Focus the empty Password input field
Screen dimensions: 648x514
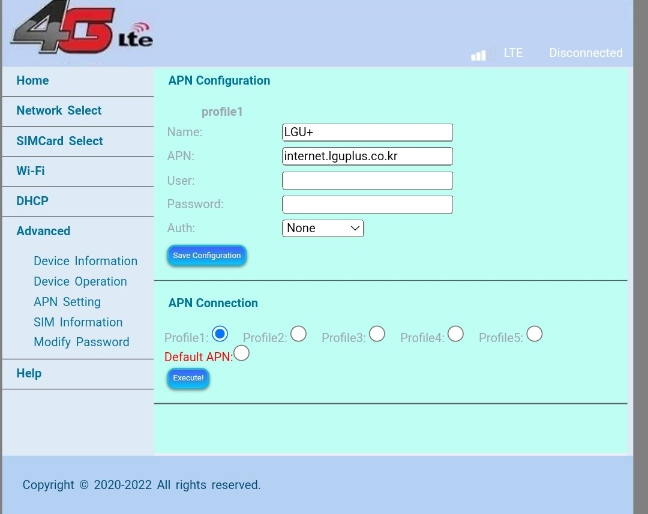click(367, 204)
